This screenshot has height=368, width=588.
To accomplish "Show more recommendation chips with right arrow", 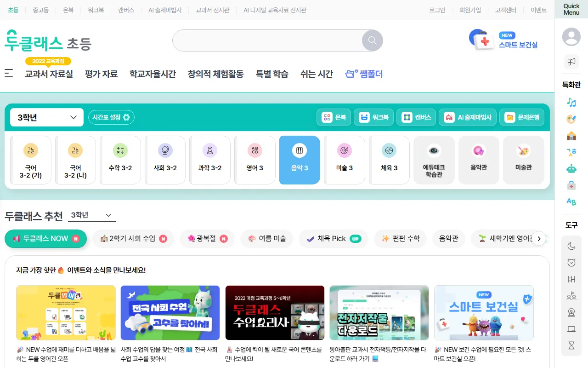I will pyautogui.click(x=539, y=238).
